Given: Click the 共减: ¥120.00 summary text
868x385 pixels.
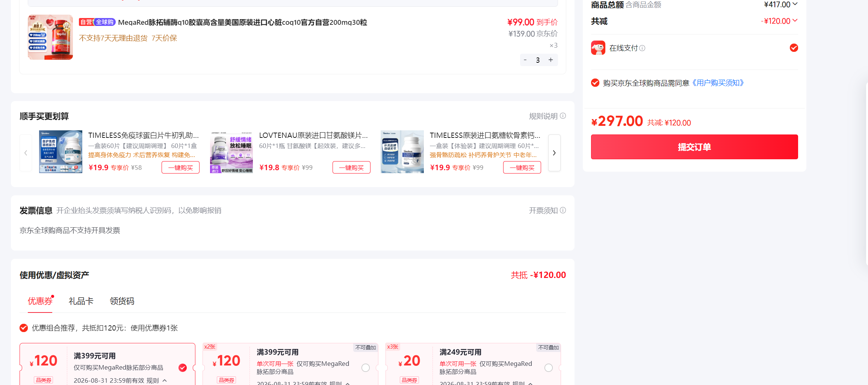Looking at the screenshot, I should (x=669, y=123).
